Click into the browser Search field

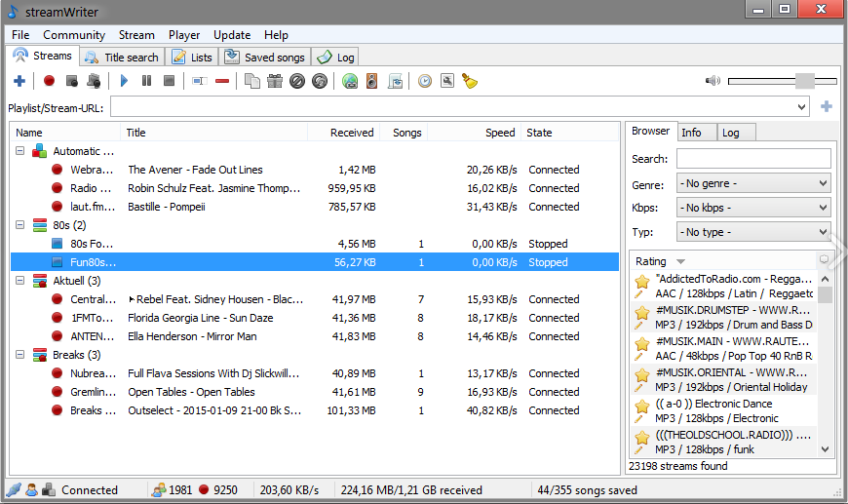coord(753,159)
